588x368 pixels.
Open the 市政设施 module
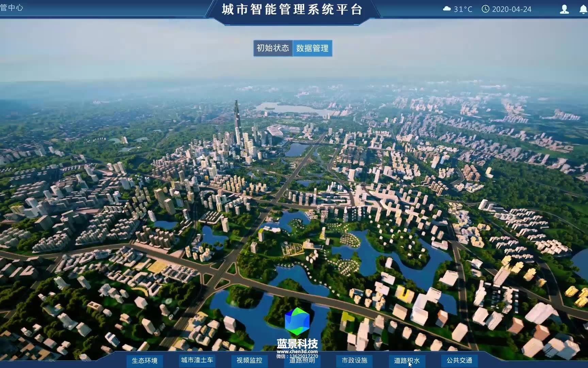click(355, 361)
